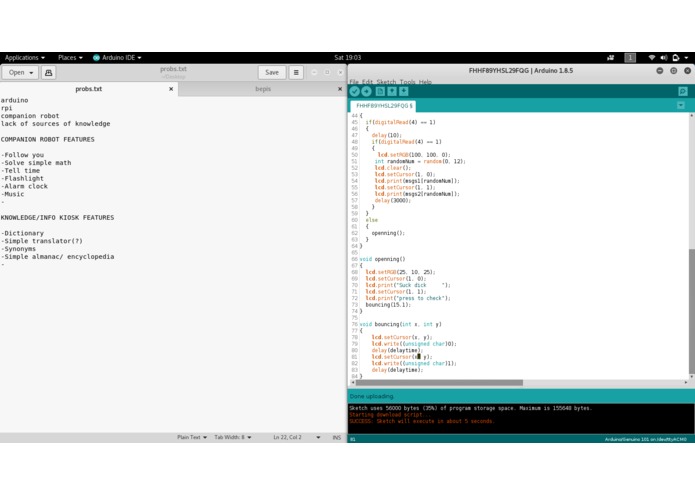Click the Arduino code editor vertical scrollbar thumb

(x=691, y=311)
